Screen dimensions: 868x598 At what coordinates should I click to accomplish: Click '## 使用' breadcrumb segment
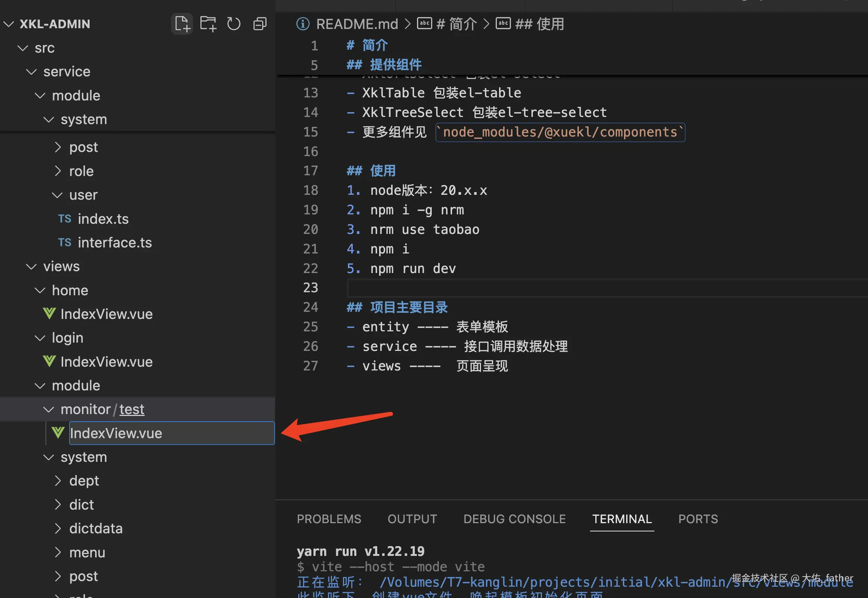539,24
